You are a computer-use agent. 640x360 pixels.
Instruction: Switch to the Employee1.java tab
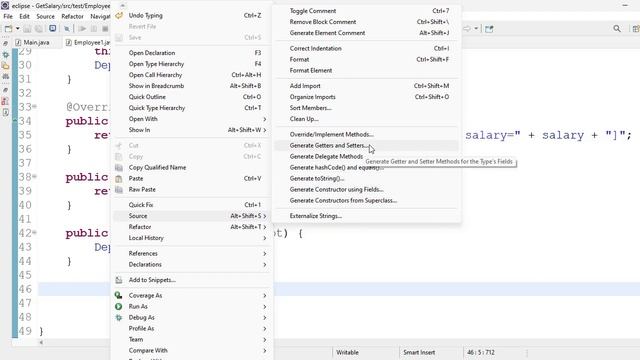point(88,42)
